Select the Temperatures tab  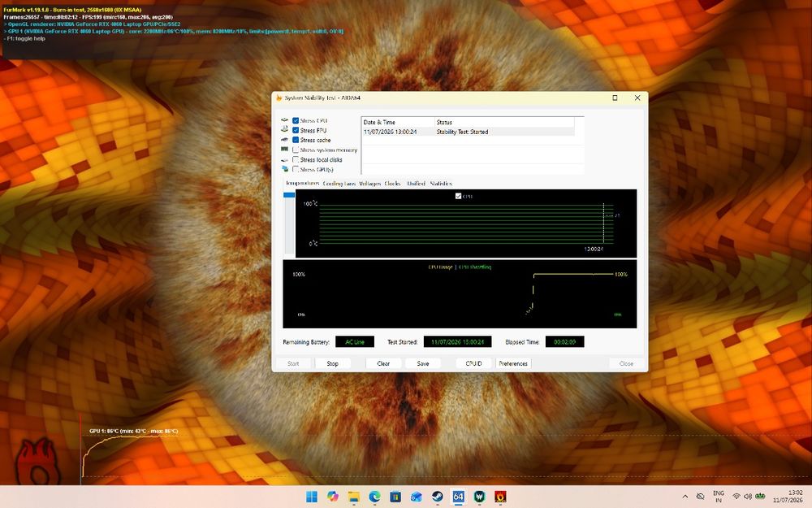click(302, 183)
